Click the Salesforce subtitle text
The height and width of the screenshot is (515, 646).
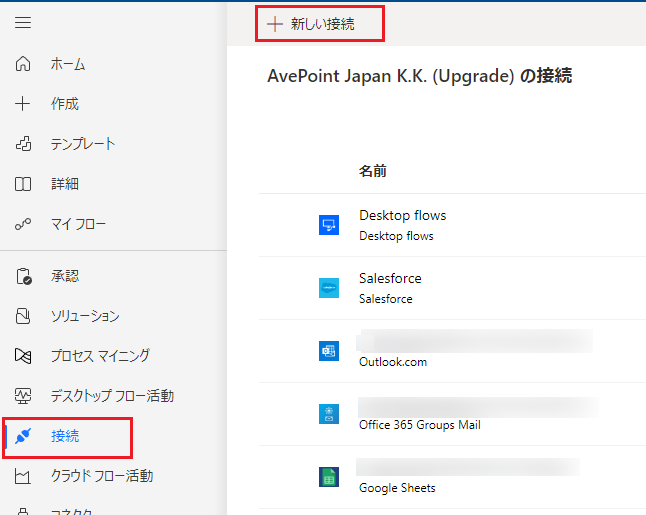point(386,299)
